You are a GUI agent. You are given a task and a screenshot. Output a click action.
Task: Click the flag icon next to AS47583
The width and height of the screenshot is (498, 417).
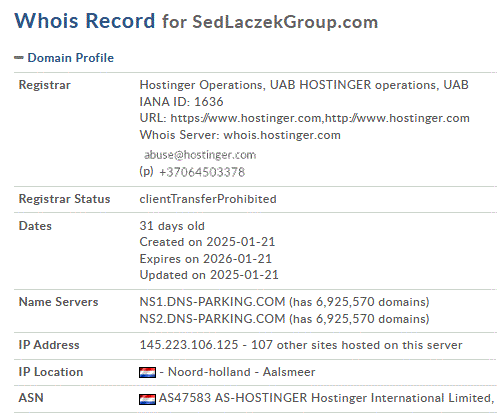[x=147, y=399]
